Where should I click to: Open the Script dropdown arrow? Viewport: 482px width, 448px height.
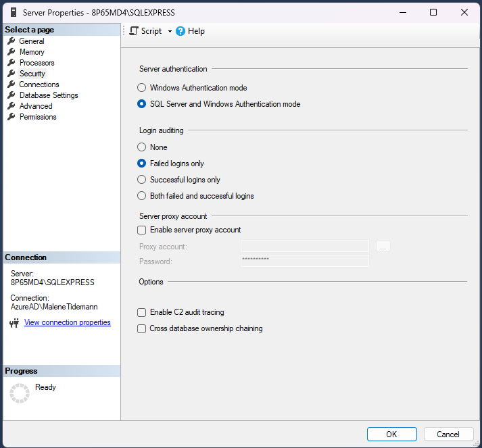(170, 32)
